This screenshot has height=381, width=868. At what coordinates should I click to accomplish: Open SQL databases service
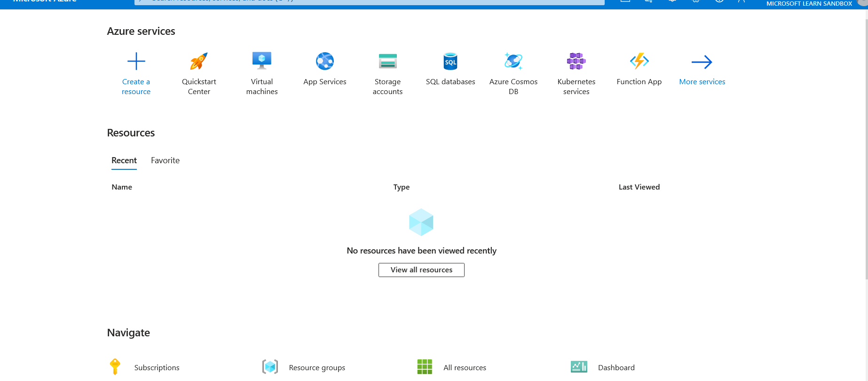click(450, 69)
